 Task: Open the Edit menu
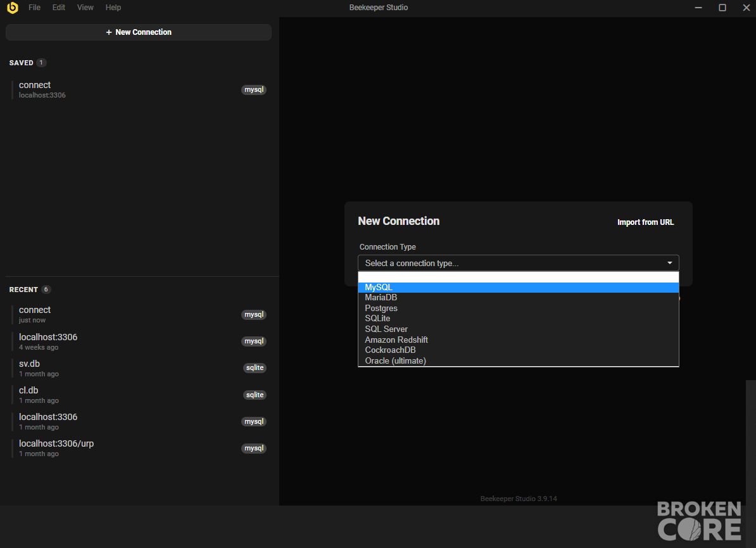58,7
